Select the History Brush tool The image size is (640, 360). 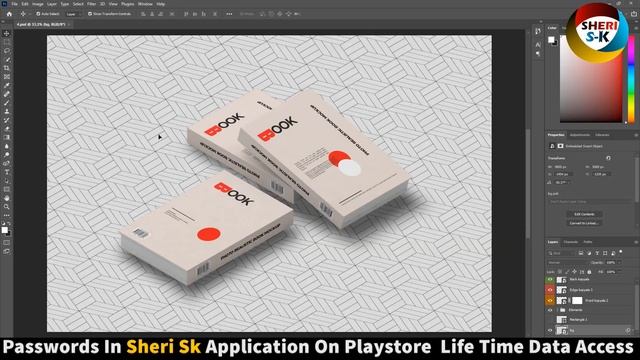click(x=7, y=120)
